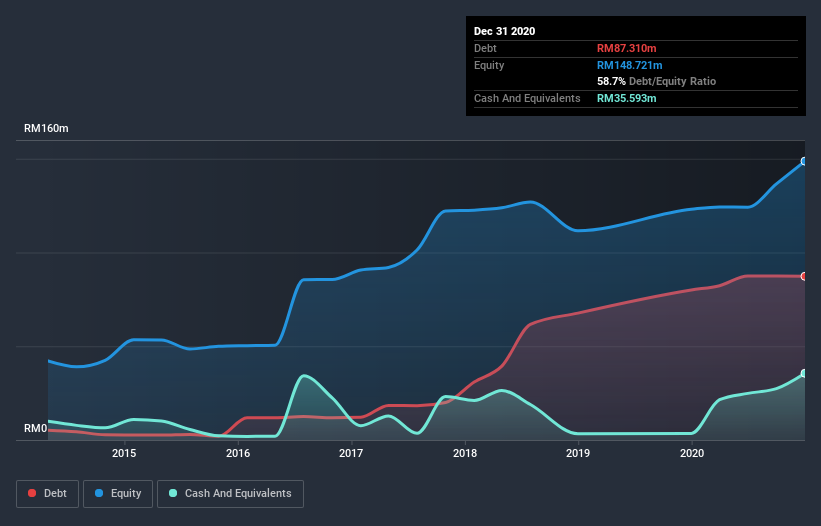Click the RM35.593m cash value
This screenshot has height=526, width=821.
point(626,98)
